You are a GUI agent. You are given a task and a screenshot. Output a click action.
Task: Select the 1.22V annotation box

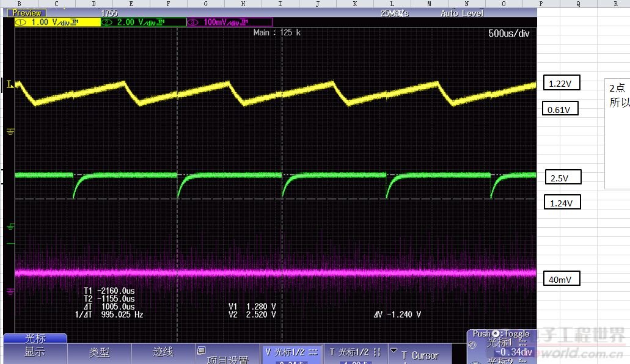[x=562, y=82]
